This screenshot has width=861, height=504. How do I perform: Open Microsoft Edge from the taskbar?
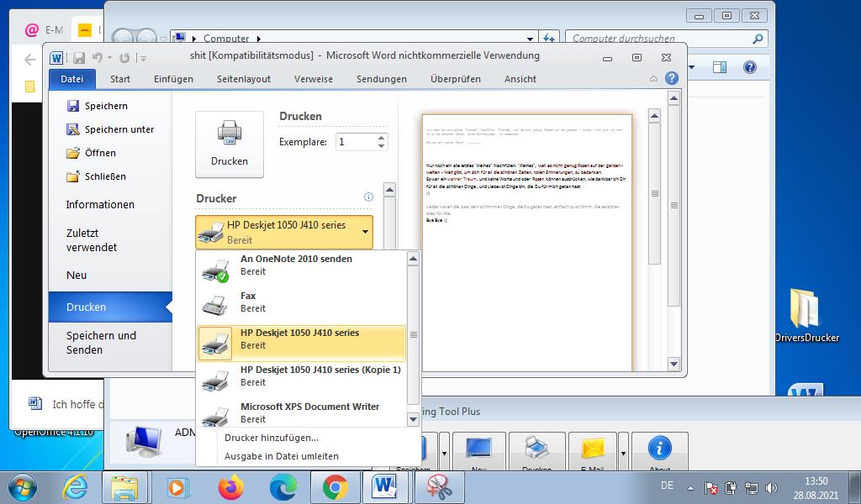283,487
